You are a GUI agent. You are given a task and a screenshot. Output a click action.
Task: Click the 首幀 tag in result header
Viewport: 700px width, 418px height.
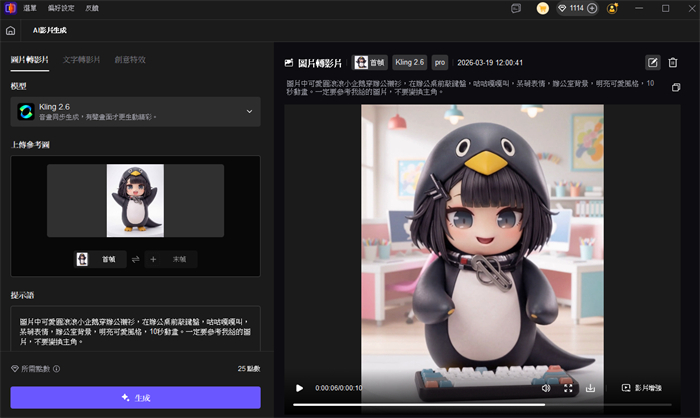tap(370, 63)
